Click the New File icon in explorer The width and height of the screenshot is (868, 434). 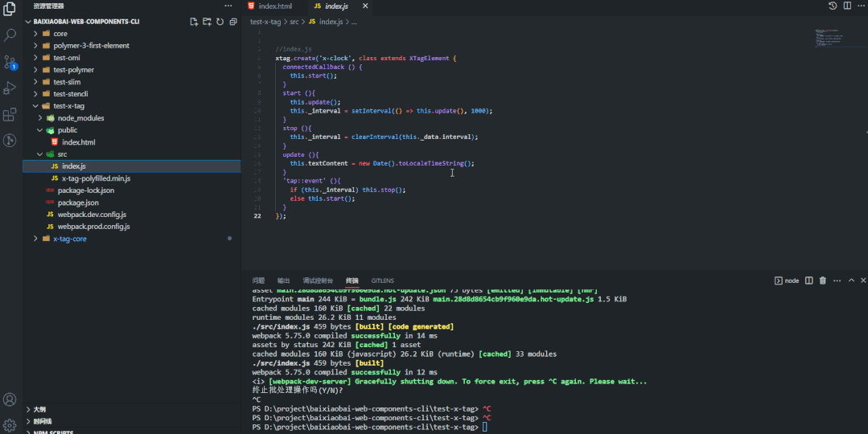point(194,22)
